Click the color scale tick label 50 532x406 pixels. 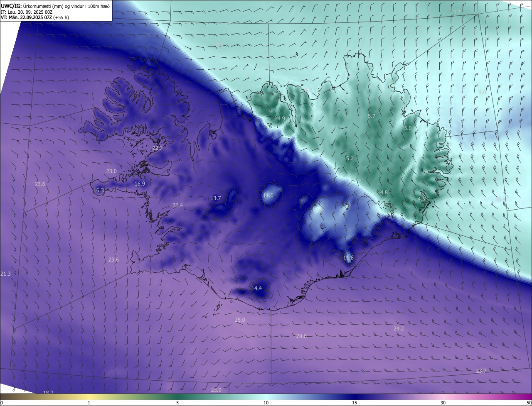click(529, 403)
